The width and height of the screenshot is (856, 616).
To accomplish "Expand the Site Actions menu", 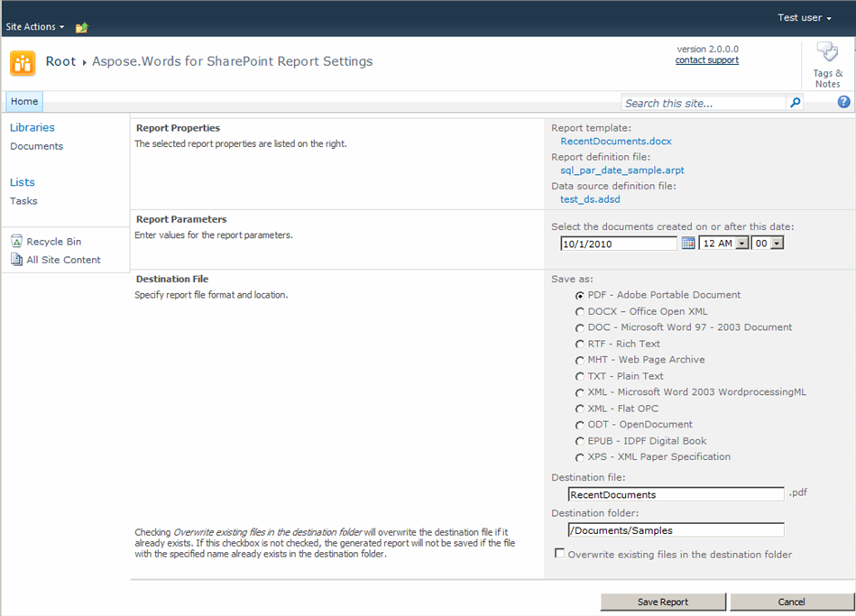I will (x=35, y=27).
